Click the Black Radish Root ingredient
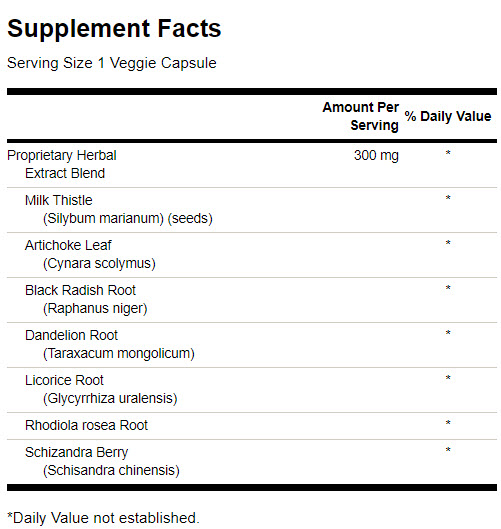 80,290
